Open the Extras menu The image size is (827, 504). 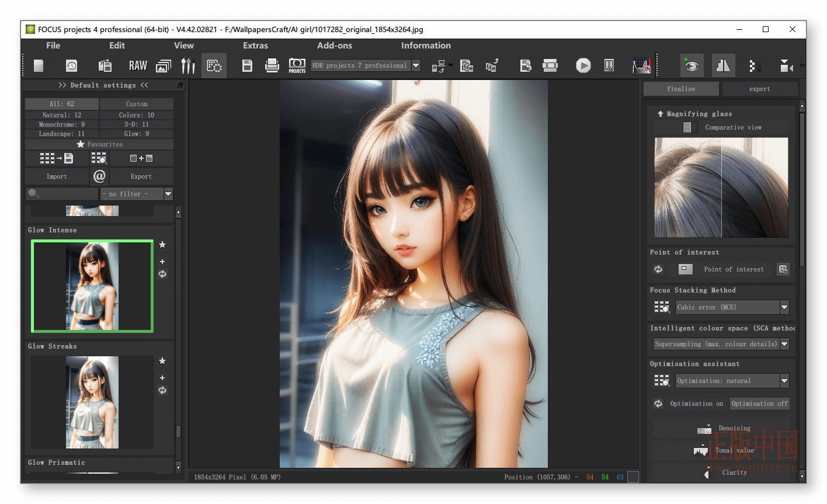coord(255,46)
